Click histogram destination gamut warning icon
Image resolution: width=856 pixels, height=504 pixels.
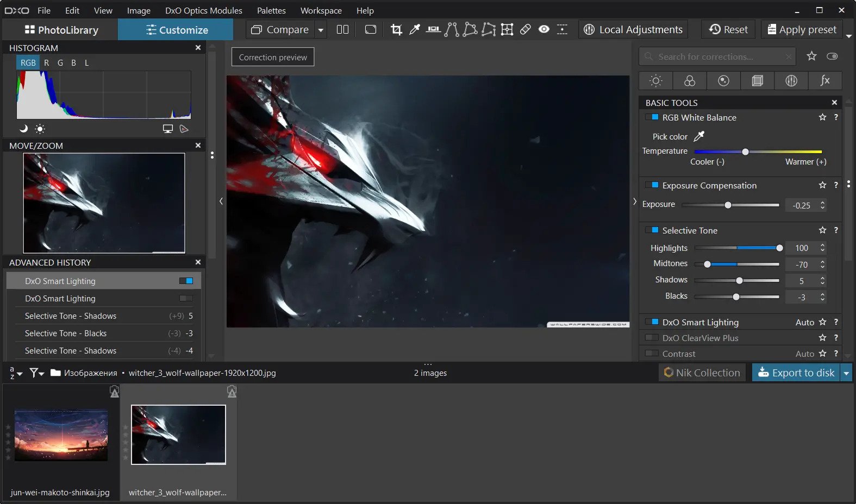[184, 129]
